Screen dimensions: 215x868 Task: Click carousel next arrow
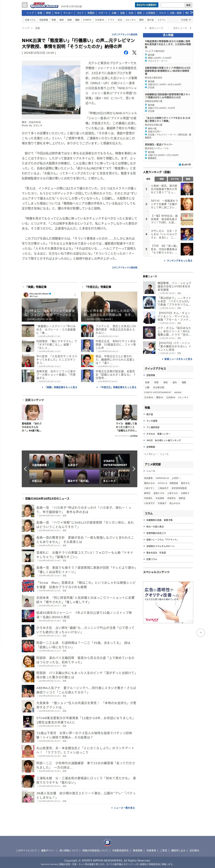point(134,469)
